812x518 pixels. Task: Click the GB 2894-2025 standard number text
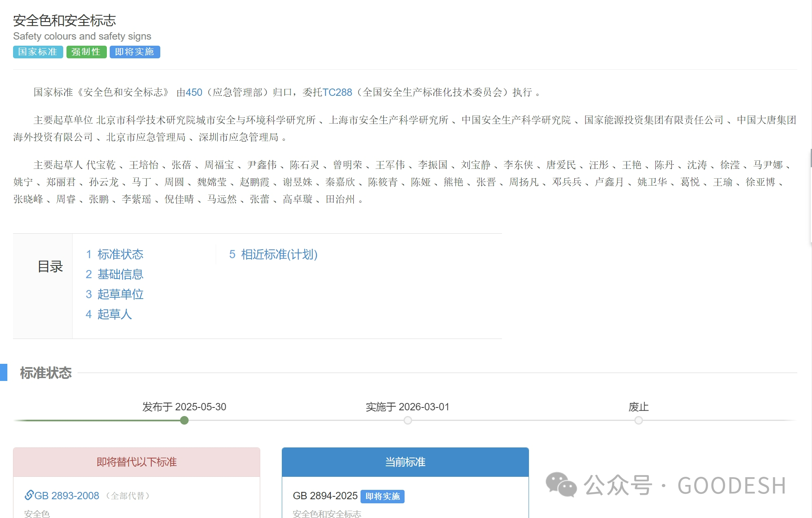[x=325, y=496]
